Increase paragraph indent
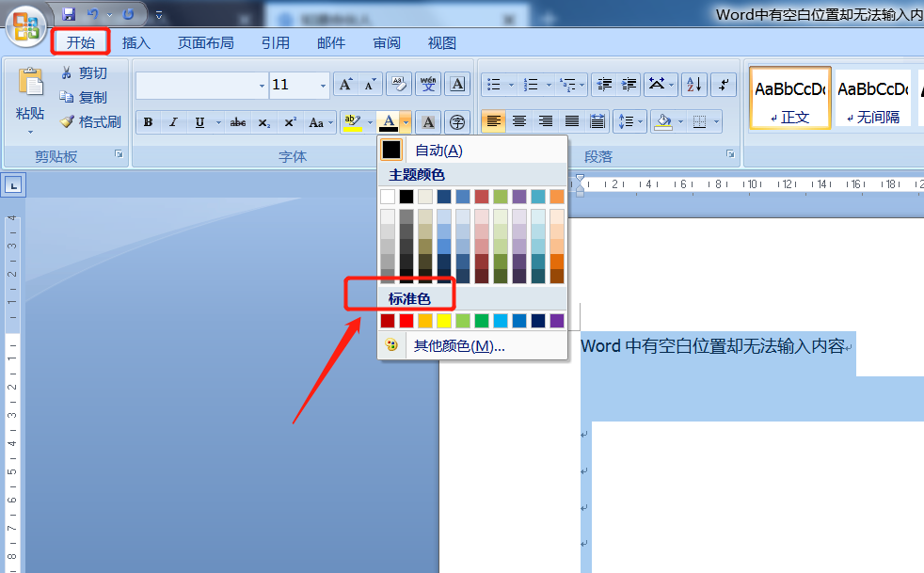Image resolution: width=924 pixels, height=573 pixels. click(x=629, y=85)
